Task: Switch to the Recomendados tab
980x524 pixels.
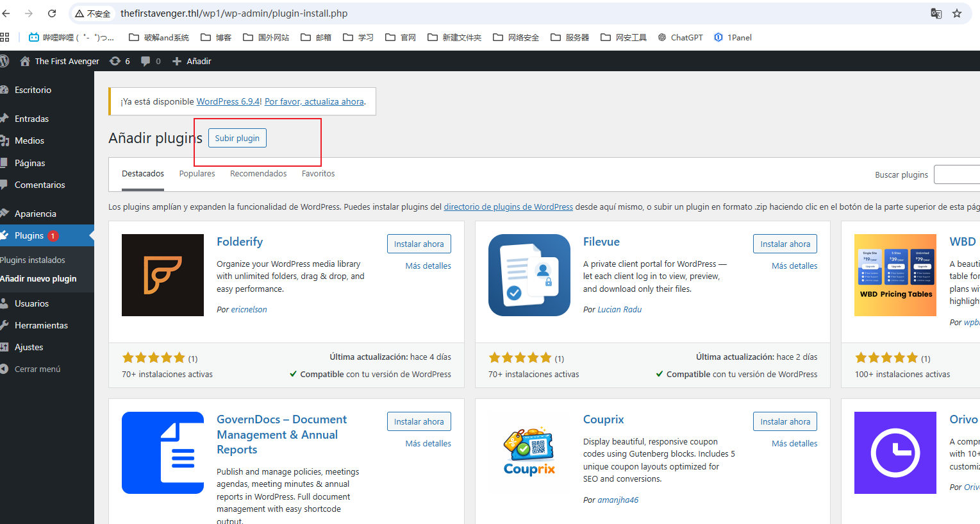Action: [258, 174]
